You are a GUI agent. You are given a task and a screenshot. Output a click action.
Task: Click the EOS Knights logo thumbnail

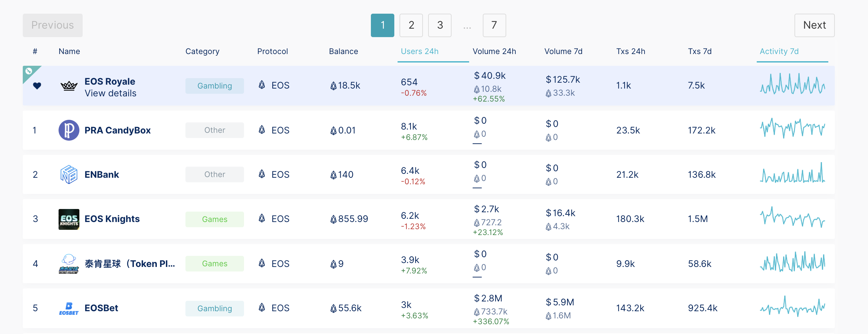(69, 219)
